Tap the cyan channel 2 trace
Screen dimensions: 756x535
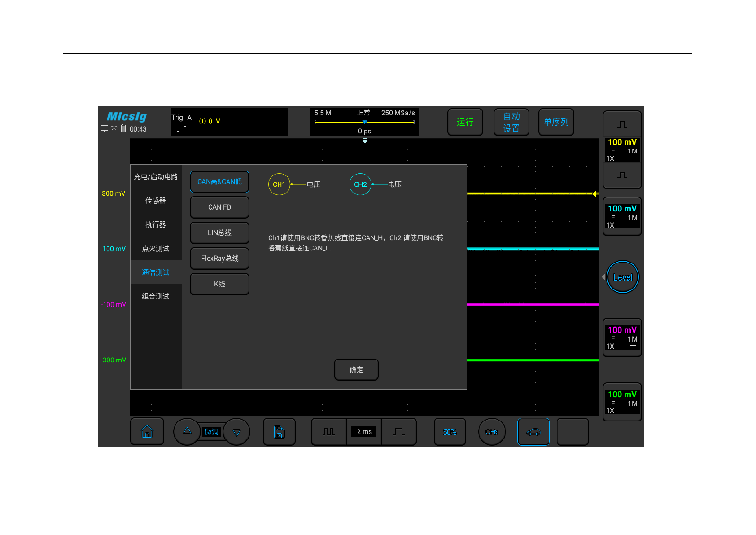(x=533, y=249)
